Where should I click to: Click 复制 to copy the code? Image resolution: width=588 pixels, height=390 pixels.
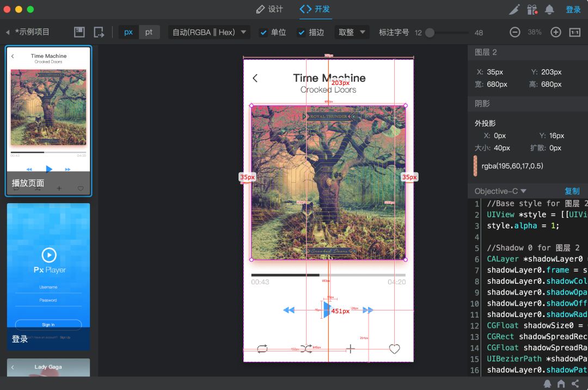(572, 191)
